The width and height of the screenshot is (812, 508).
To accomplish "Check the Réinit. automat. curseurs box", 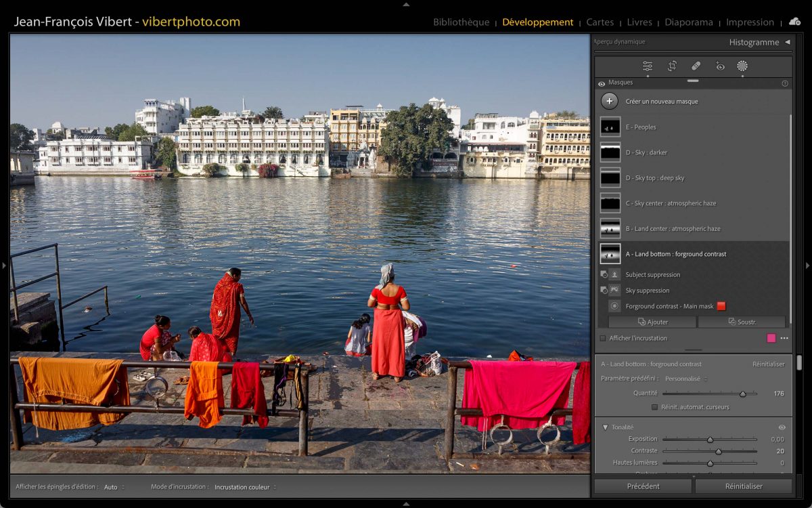I will click(x=654, y=407).
